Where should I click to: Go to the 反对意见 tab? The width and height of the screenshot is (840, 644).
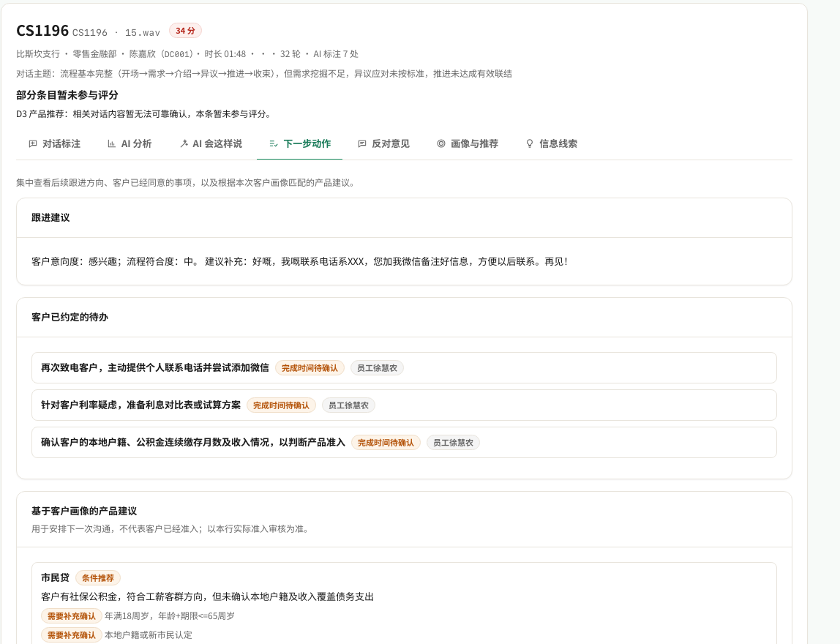[383, 143]
